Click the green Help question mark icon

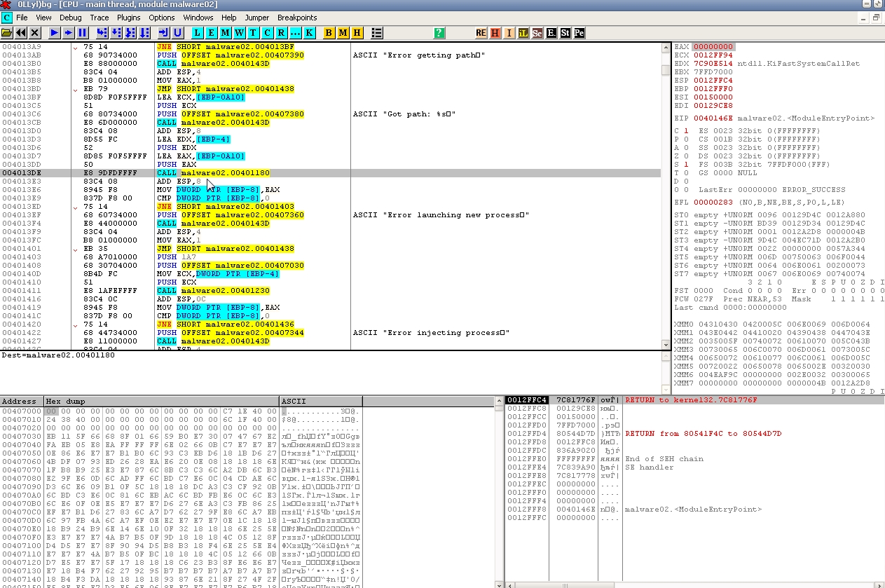(x=439, y=33)
